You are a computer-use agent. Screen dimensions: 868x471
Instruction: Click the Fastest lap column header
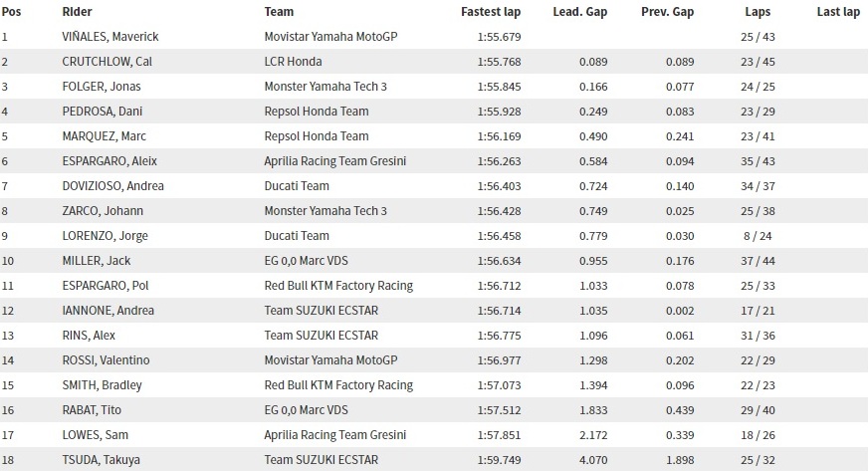pos(491,12)
